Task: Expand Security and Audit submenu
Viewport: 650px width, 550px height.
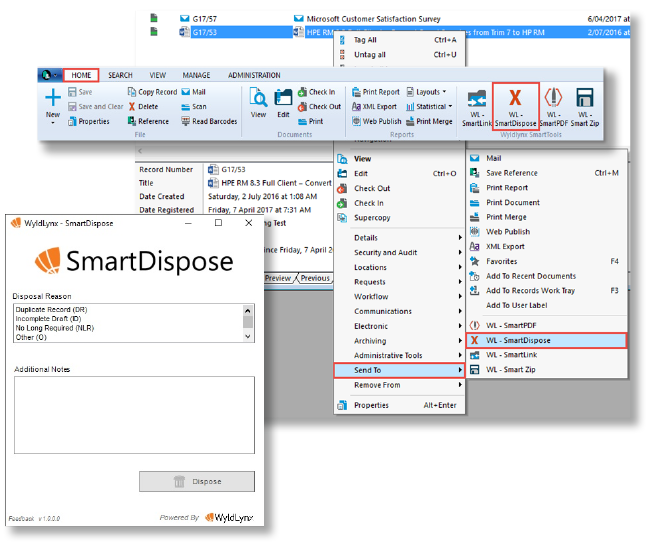Action: coord(400,252)
